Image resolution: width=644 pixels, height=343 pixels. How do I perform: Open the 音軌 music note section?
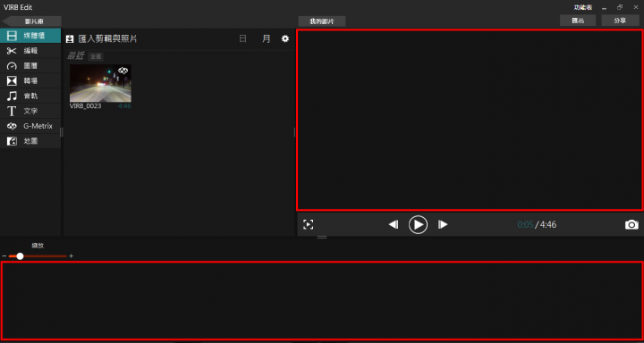[30, 96]
